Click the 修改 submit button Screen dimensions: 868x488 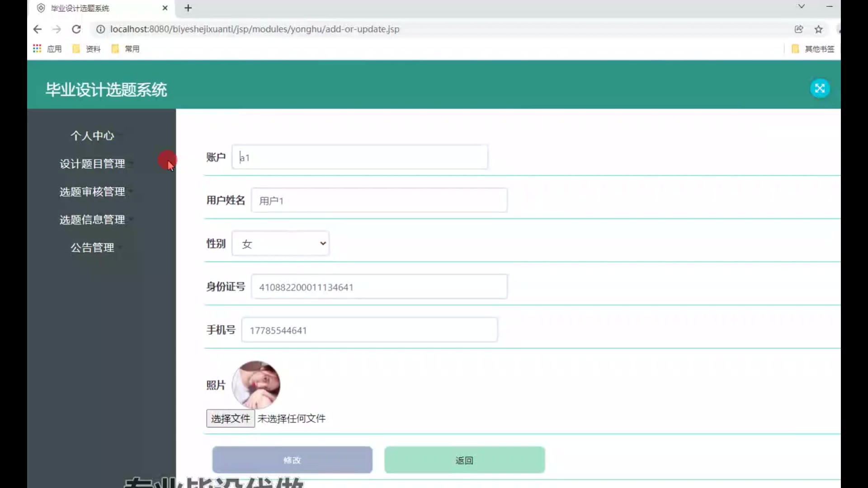point(292,460)
